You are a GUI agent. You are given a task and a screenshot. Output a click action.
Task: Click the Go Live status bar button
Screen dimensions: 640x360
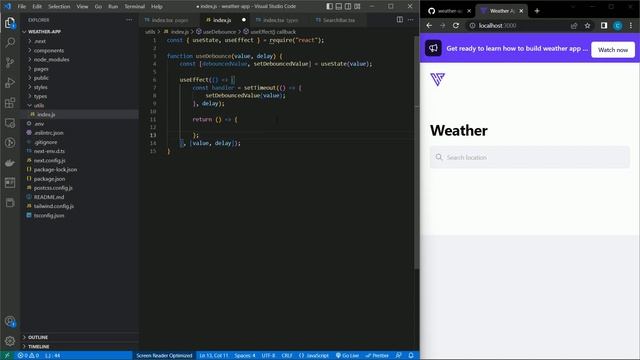[x=347, y=356]
